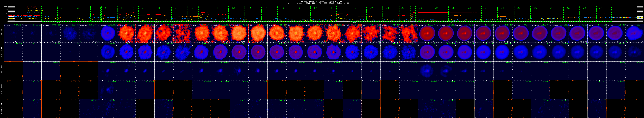Click the FLARE date title text

[322, 2]
